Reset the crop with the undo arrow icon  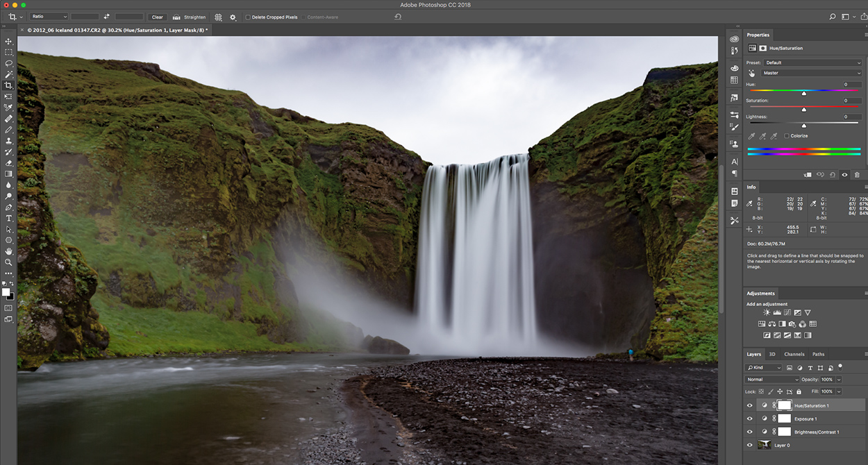click(398, 17)
